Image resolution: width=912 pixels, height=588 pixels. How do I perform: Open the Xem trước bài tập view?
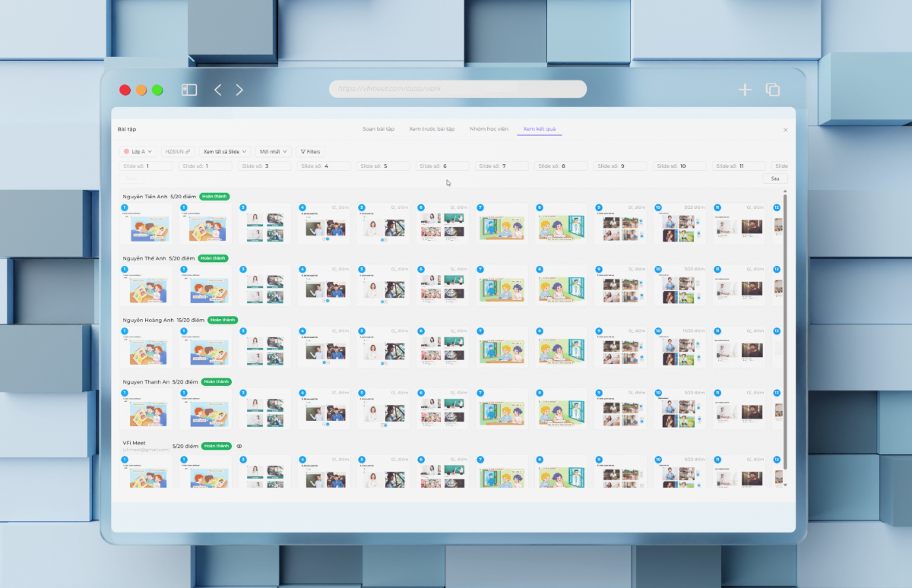431,129
